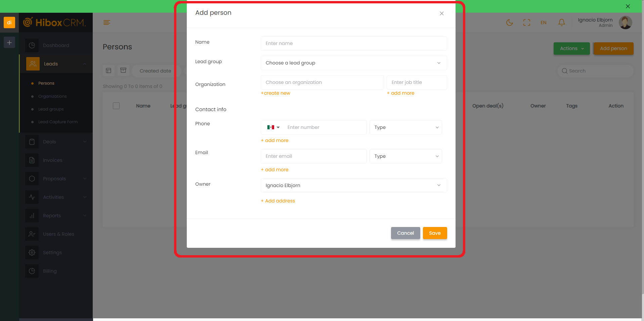Switch to table layout view icon

[x=109, y=71]
